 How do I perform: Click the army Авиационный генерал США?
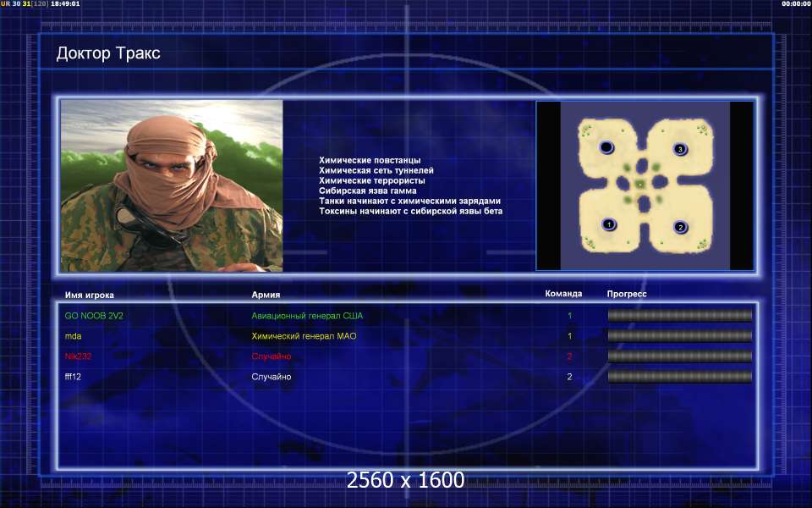click(307, 316)
